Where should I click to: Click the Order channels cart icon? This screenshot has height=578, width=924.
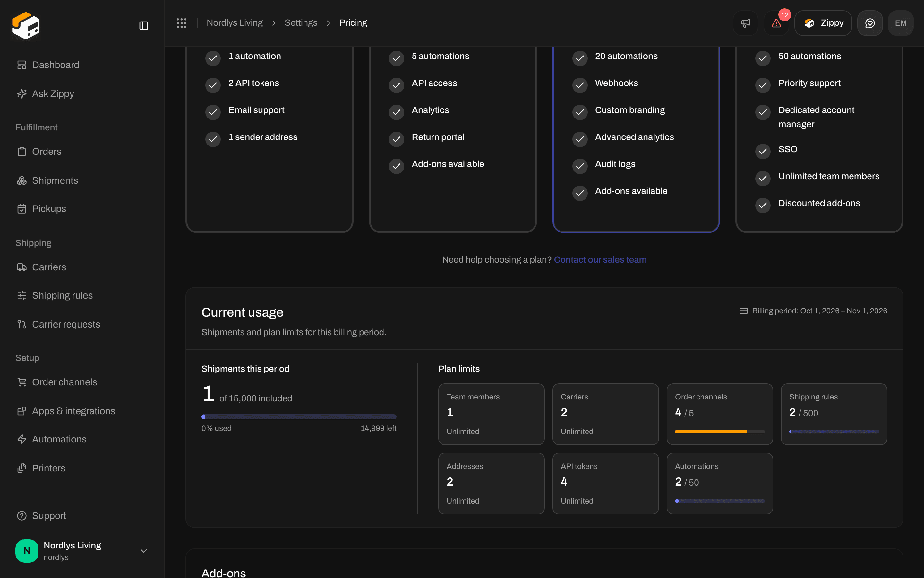(22, 382)
